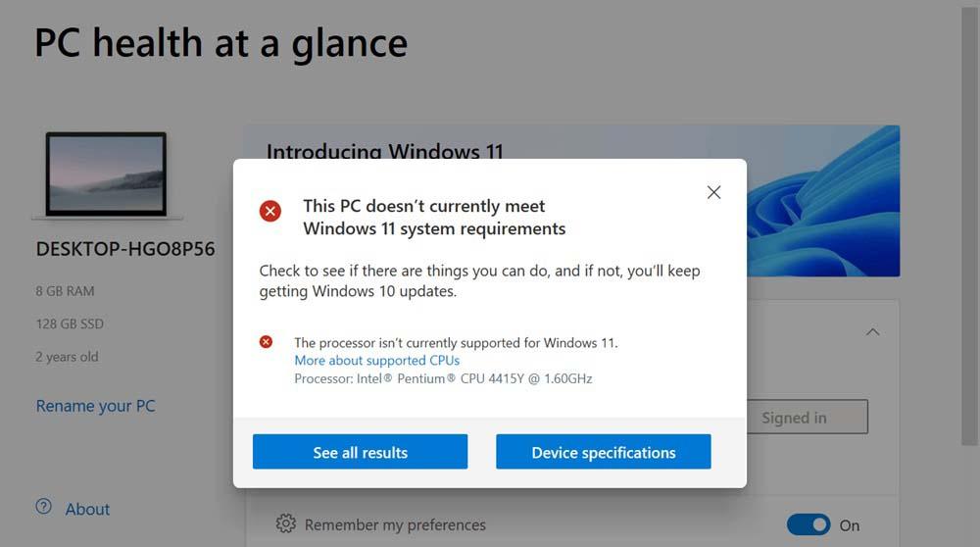The height and width of the screenshot is (547, 980).
Task: Click the Signed in button
Action: (807, 417)
